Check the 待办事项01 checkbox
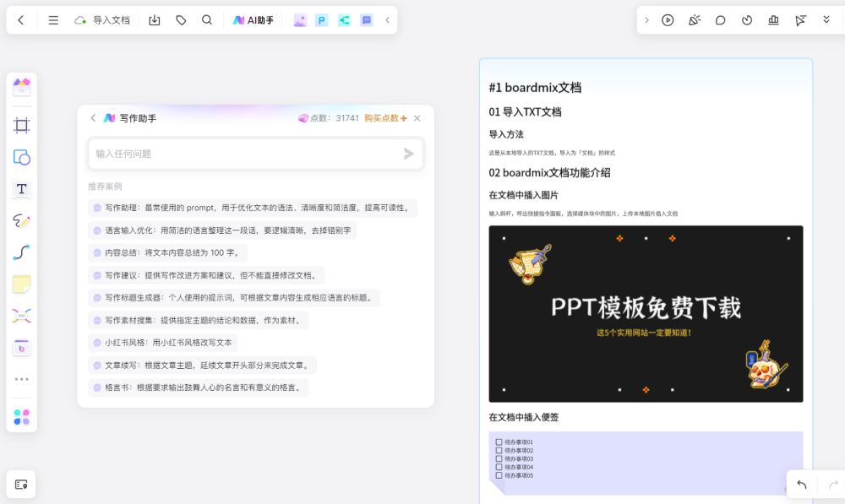Viewport: 845px width, 504px height. click(x=499, y=442)
